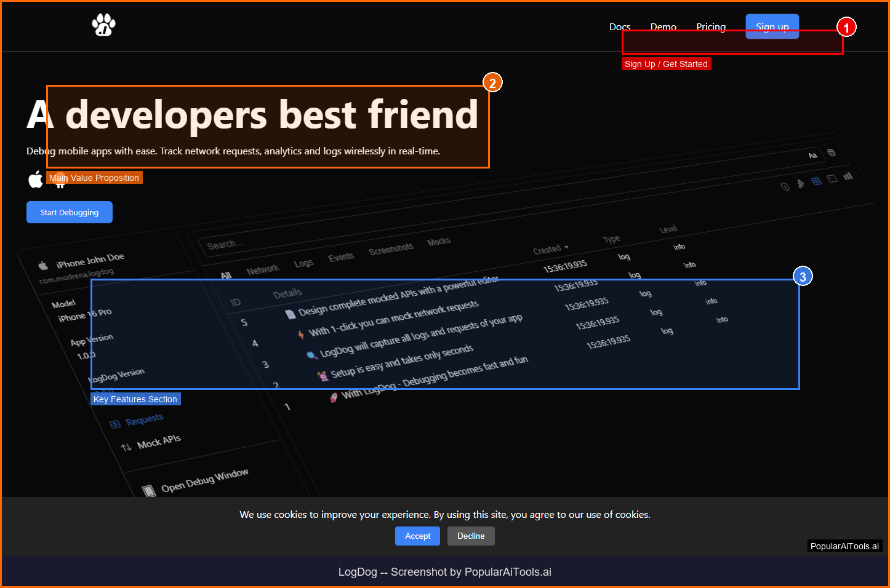Open the terminal console view icon
This screenshot has height=588, width=890.
coord(832,179)
